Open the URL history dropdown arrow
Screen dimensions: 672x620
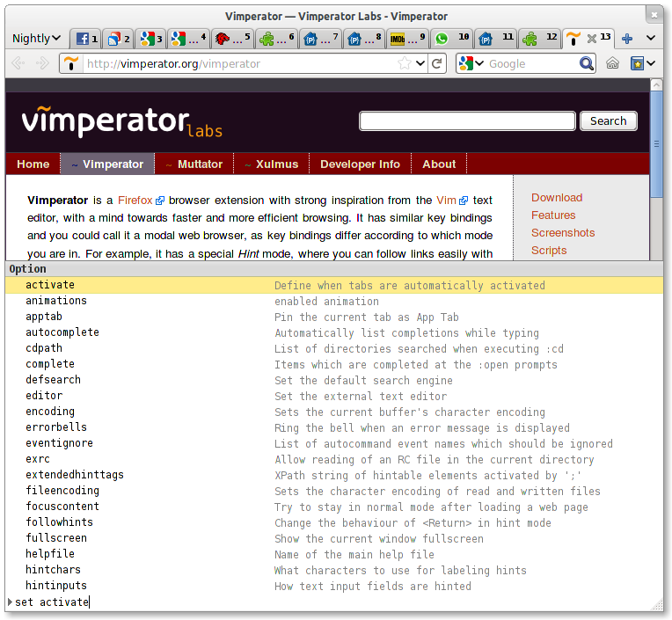click(420, 63)
